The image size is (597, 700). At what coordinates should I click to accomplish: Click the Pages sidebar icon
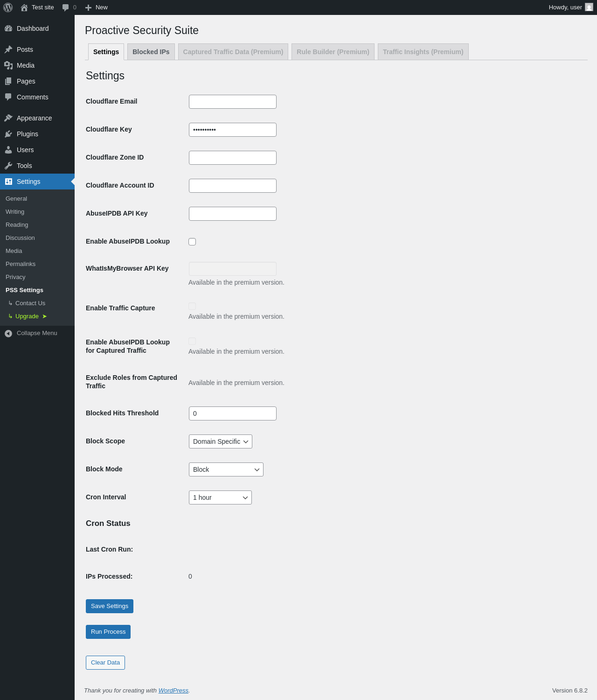(x=8, y=81)
